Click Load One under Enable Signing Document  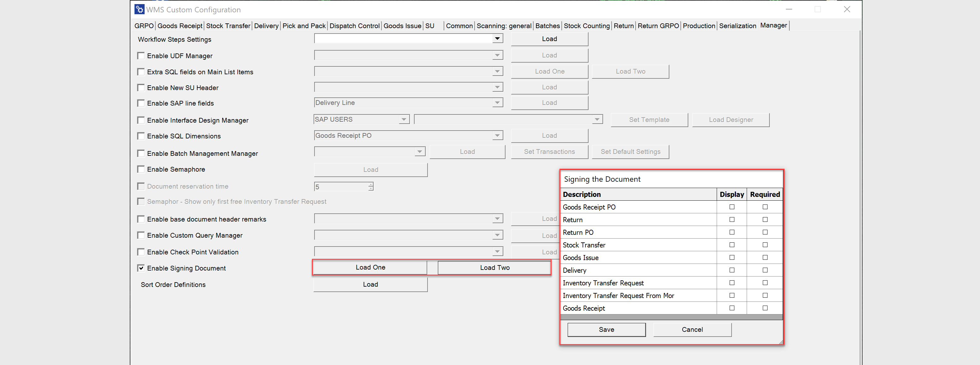(370, 267)
